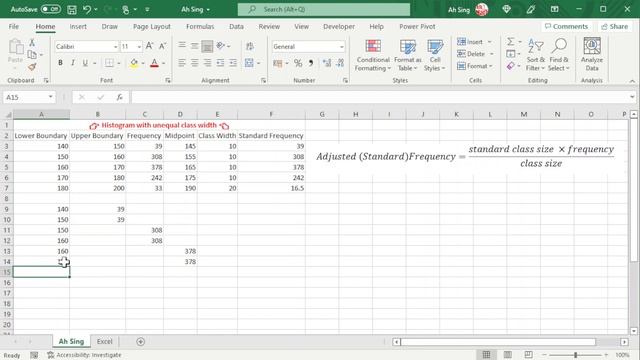The width and height of the screenshot is (640, 360).
Task: Increase font size with the larger A
Action: pyautogui.click(x=149, y=46)
